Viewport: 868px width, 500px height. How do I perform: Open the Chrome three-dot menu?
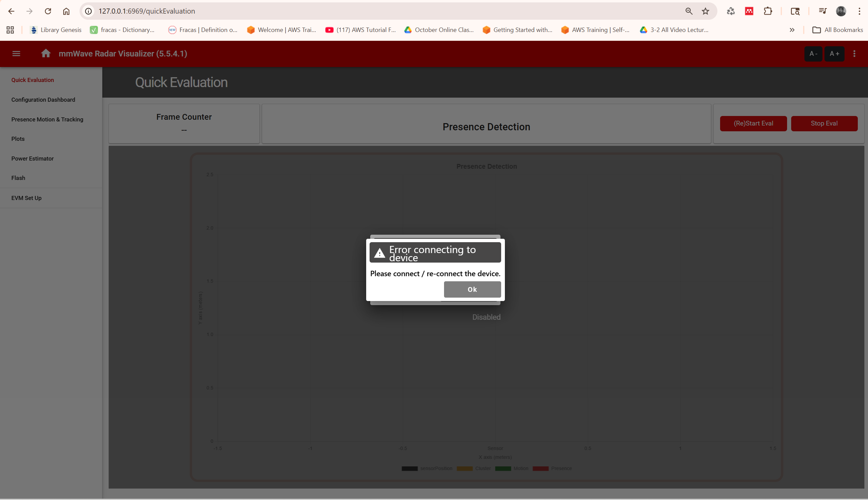[859, 11]
